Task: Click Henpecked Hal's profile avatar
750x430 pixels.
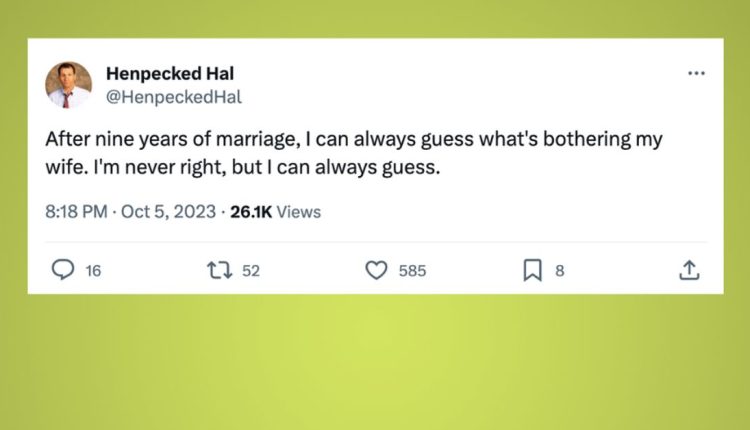Action: point(69,85)
